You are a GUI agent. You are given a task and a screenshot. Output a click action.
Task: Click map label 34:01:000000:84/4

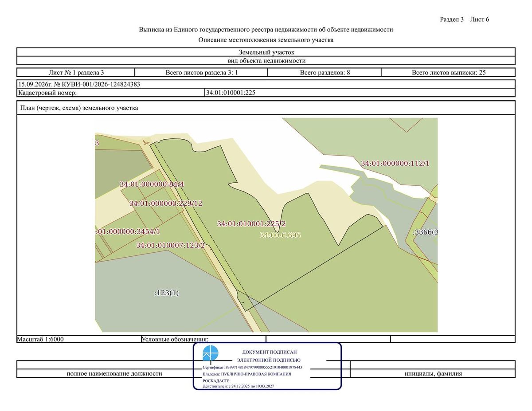tap(152, 184)
